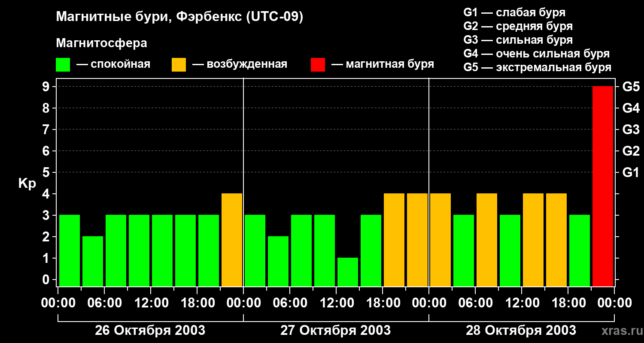Click the '— спокойная' legend label
The width and height of the screenshot is (644, 343).
(113, 64)
